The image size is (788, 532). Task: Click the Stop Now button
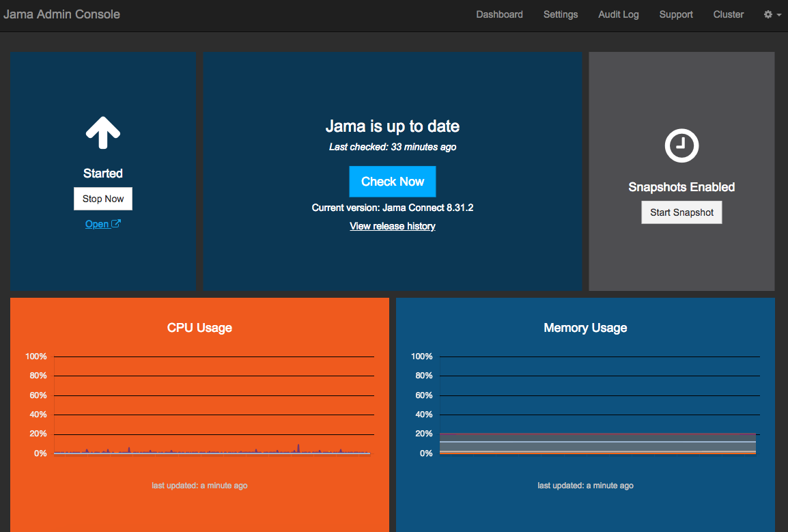[x=103, y=199]
